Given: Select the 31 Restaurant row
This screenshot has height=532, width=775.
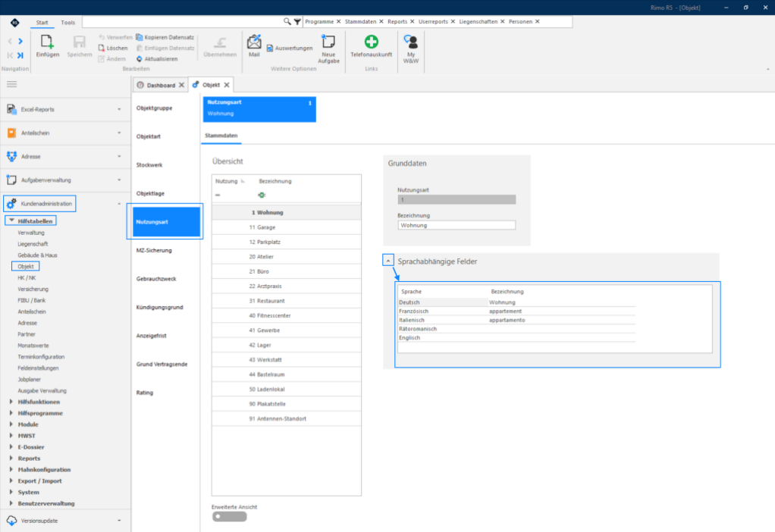Looking at the screenshot, I should point(287,301).
